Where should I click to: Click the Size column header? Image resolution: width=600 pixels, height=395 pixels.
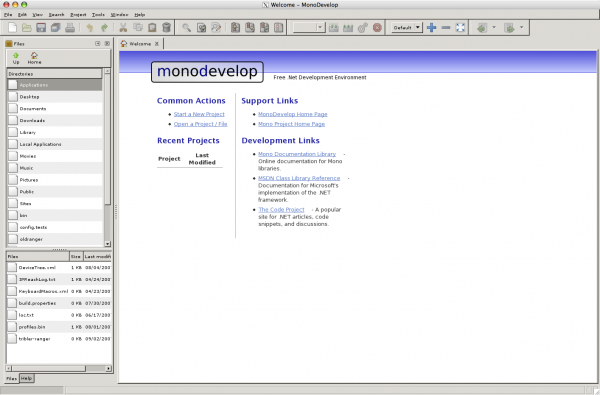(x=76, y=256)
